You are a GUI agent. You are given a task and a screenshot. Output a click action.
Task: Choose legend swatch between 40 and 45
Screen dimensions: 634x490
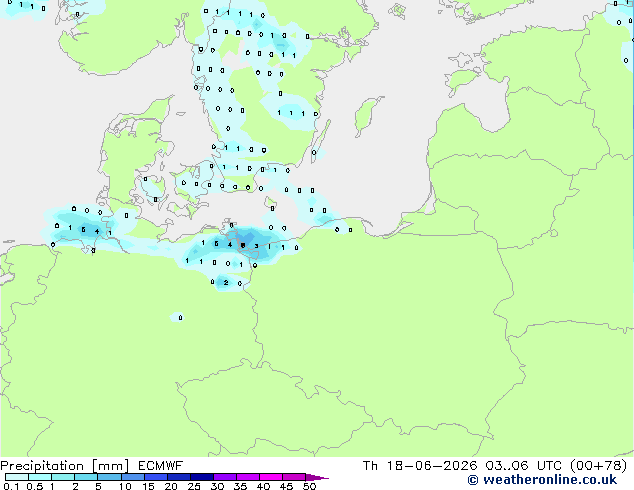click(x=271, y=477)
